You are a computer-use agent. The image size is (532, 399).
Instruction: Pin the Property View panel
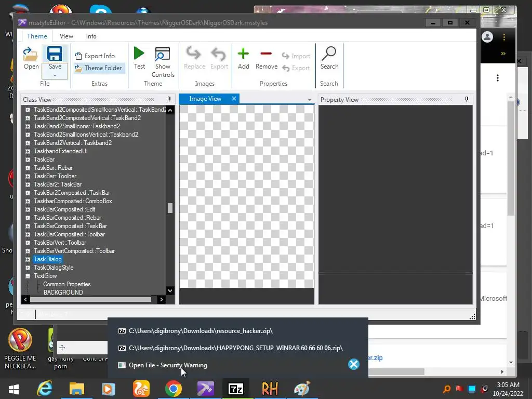(467, 99)
